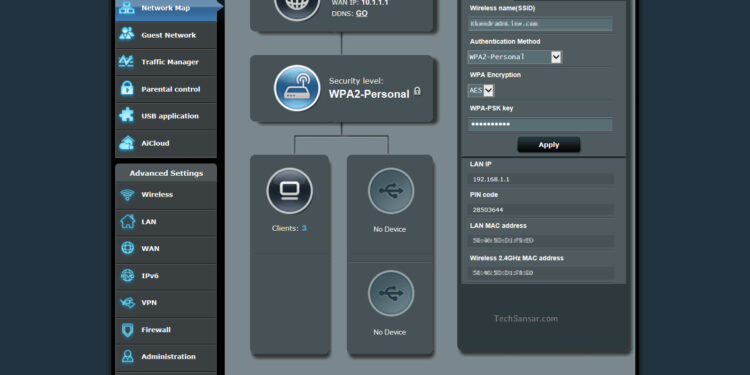The width and height of the screenshot is (750, 375).
Task: Click the Advanced Settings header
Action: pyautogui.click(x=166, y=173)
